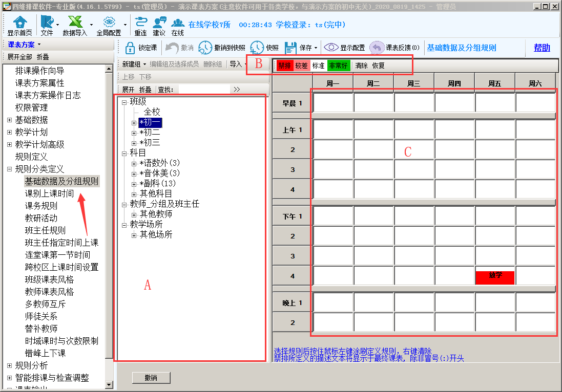Click the 课表反馈 feedback icon
562x392 pixels.
(377, 48)
